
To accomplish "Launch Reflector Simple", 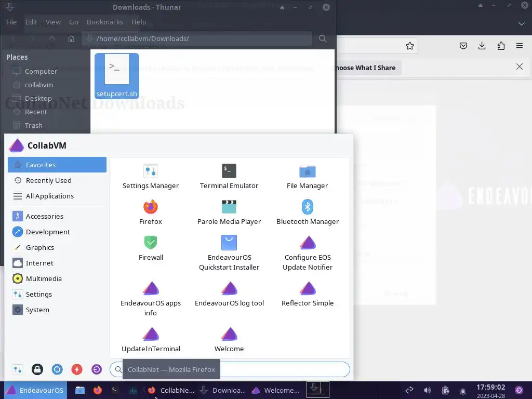I will 308,294.
